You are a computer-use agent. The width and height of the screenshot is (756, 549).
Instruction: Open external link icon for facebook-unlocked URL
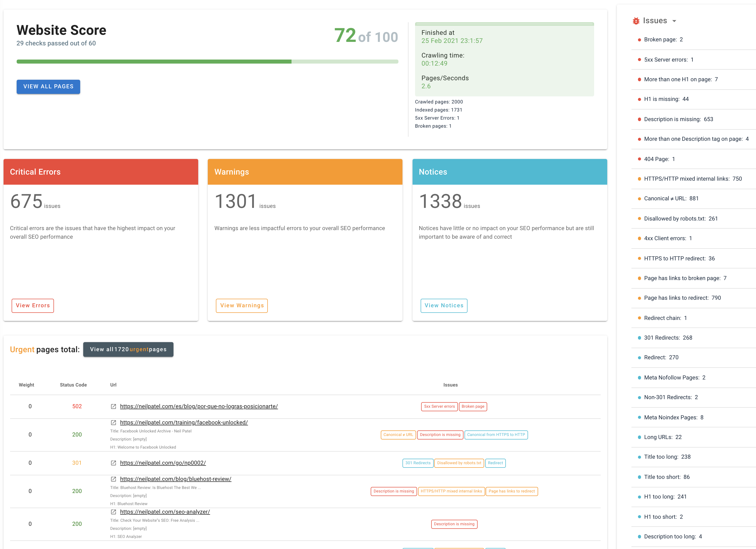113,423
